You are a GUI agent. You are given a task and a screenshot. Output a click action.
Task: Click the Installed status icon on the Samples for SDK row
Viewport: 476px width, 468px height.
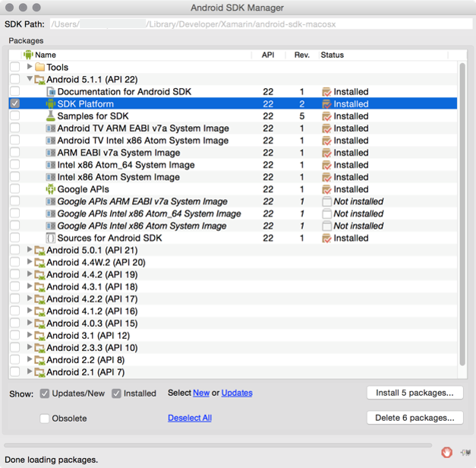tap(326, 116)
